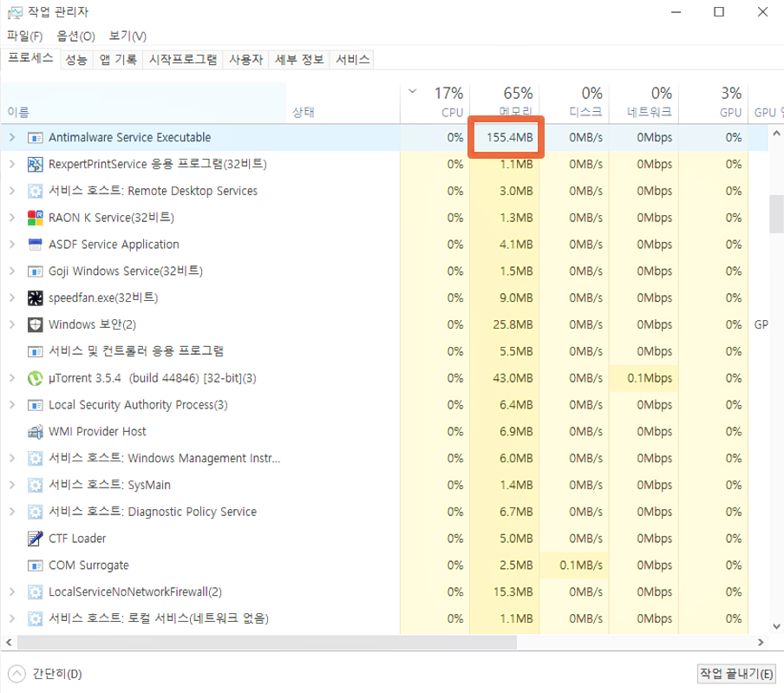The width and height of the screenshot is (784, 693).
Task: Click the µTorrent green icon
Action: click(x=35, y=378)
